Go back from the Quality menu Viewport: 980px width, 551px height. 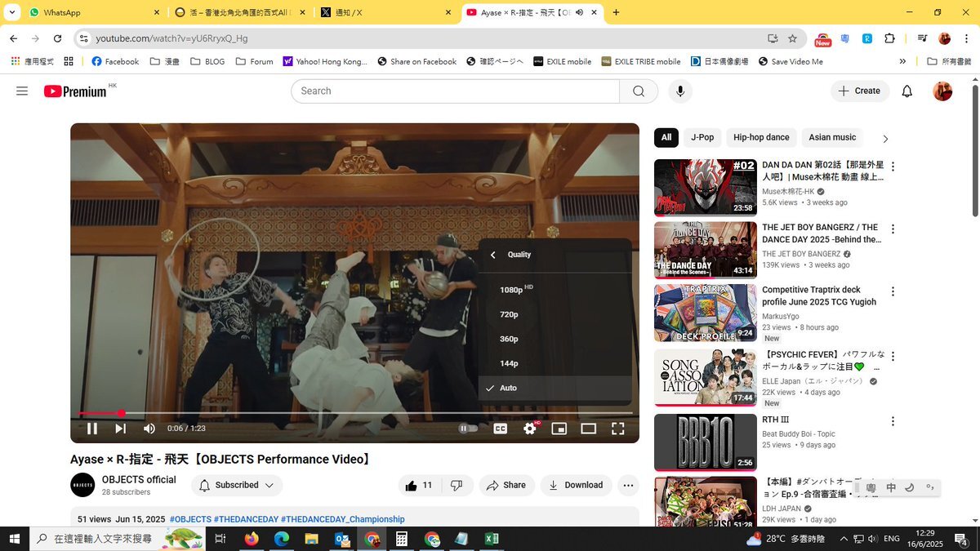(493, 255)
